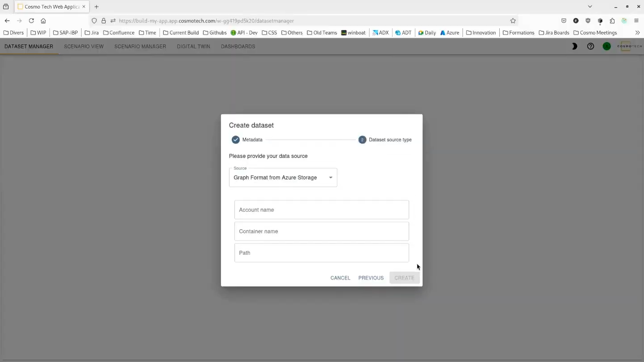Open site shield tracking protection settings
Screen dimensions: 644x362
tap(94, 21)
